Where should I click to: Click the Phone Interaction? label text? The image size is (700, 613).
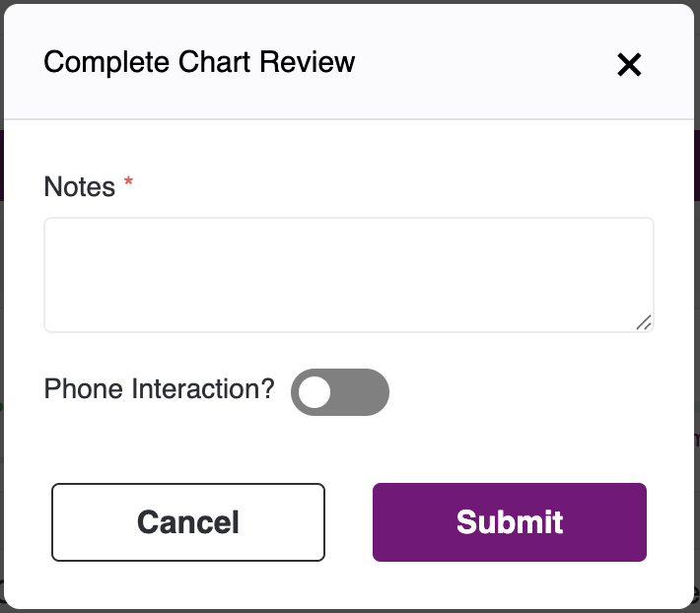click(x=159, y=388)
